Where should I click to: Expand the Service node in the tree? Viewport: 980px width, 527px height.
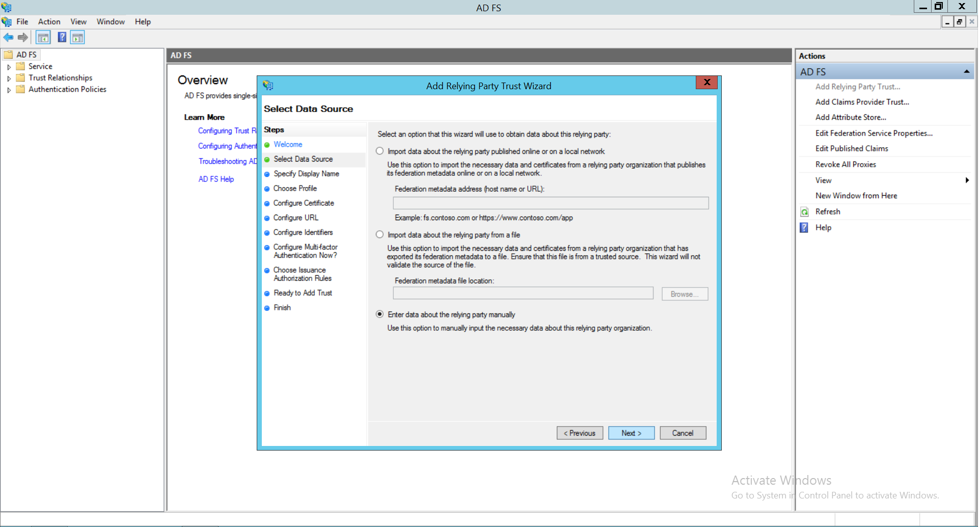point(9,66)
